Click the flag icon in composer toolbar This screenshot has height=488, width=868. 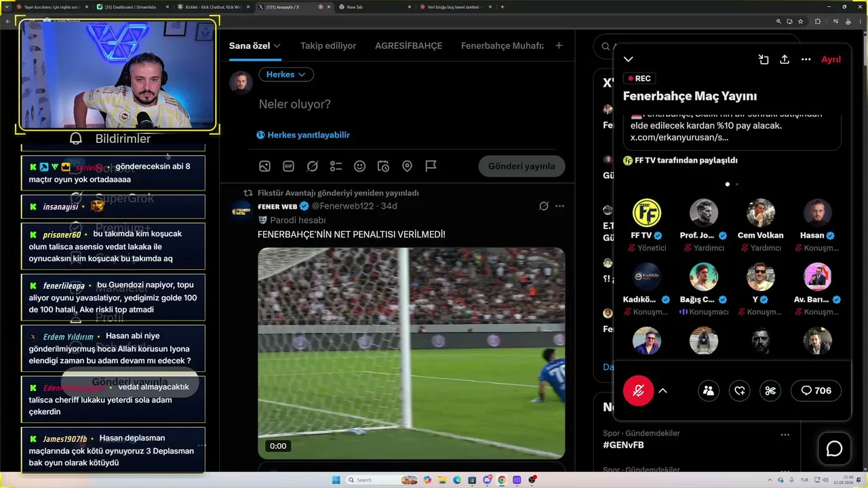(431, 166)
